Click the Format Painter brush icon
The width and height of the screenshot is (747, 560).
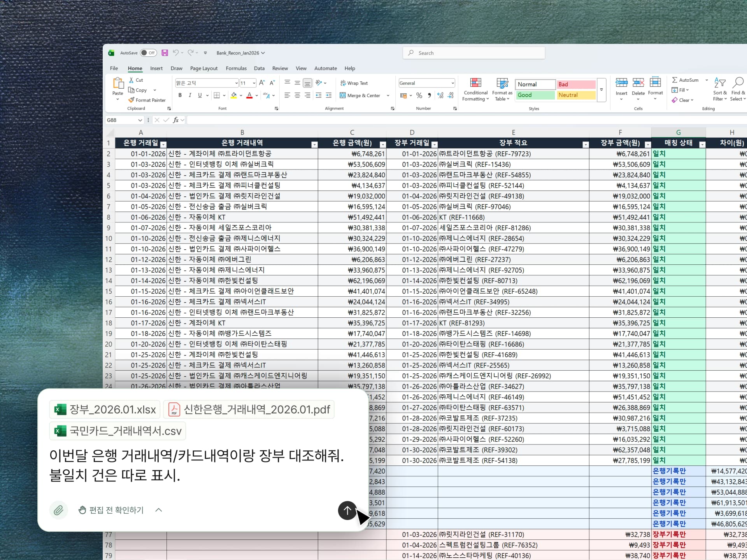(x=132, y=100)
